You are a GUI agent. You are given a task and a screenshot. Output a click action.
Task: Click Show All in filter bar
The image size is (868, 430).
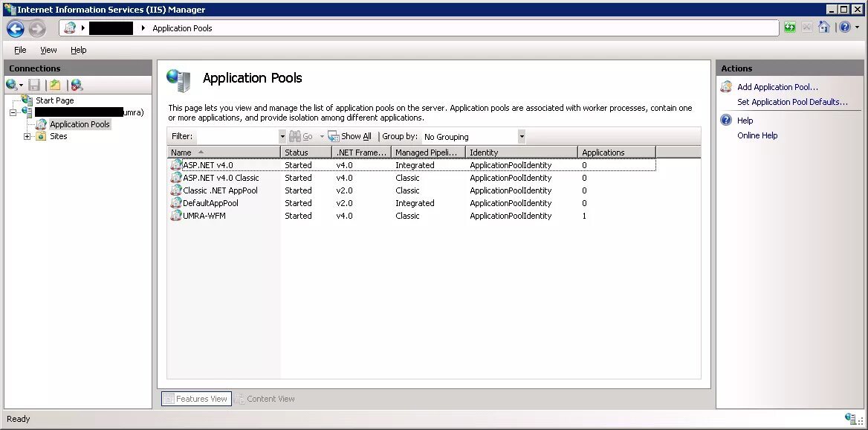click(356, 136)
